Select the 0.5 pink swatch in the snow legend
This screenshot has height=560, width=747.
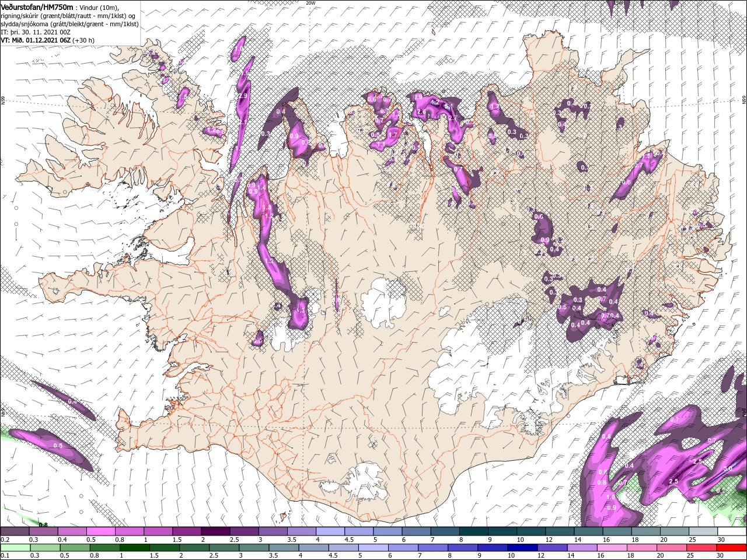100,531
